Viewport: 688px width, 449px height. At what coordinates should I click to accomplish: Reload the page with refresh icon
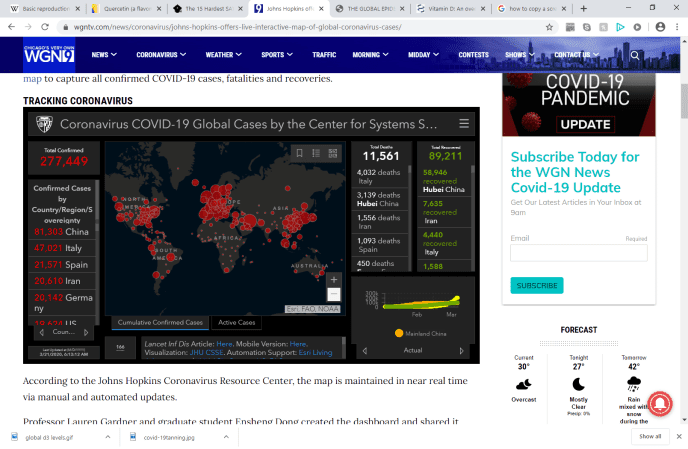45,27
